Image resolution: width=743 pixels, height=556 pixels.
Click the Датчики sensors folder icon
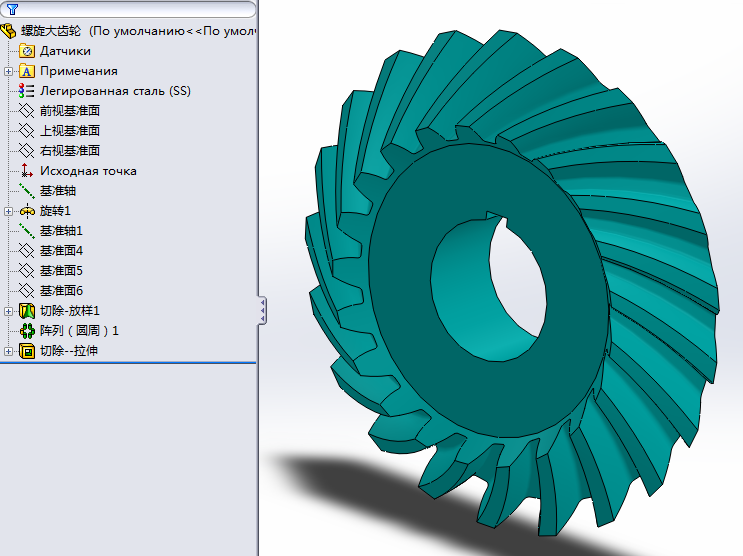(x=27, y=51)
